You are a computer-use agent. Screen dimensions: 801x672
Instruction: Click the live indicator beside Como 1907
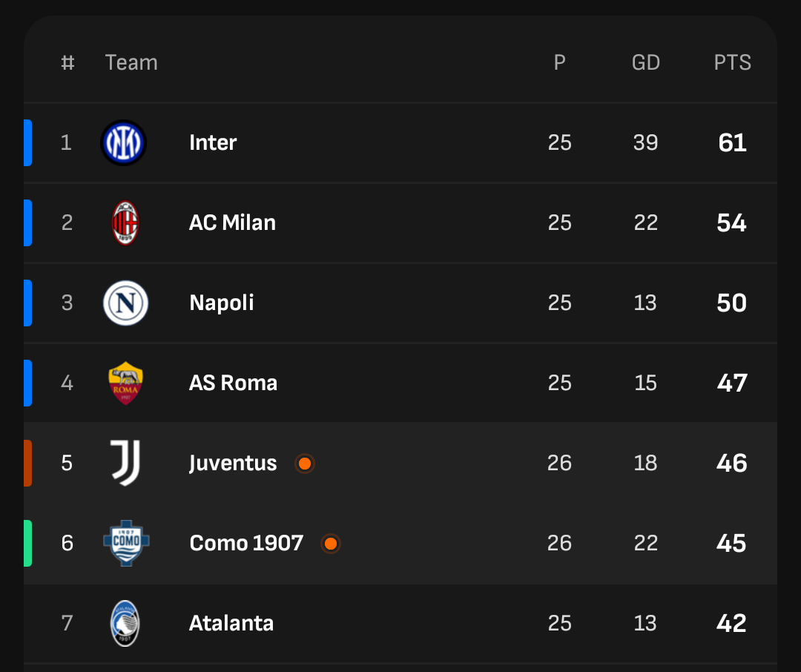pos(331,544)
